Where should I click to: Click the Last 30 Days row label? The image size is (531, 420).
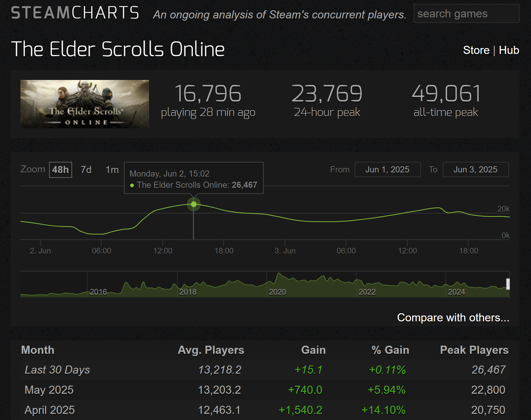tap(57, 370)
